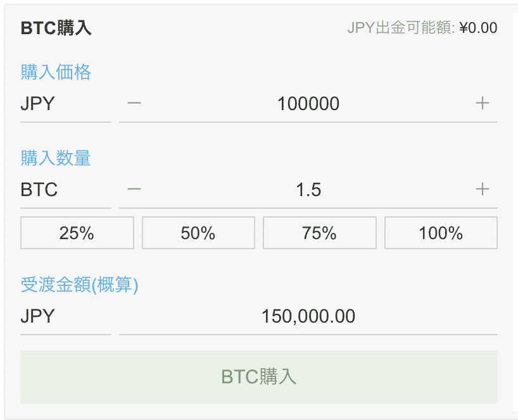The height and width of the screenshot is (420, 518).
Task: Click the JPY出金可能額 ¥0.00 balance text
Action: tap(422, 28)
